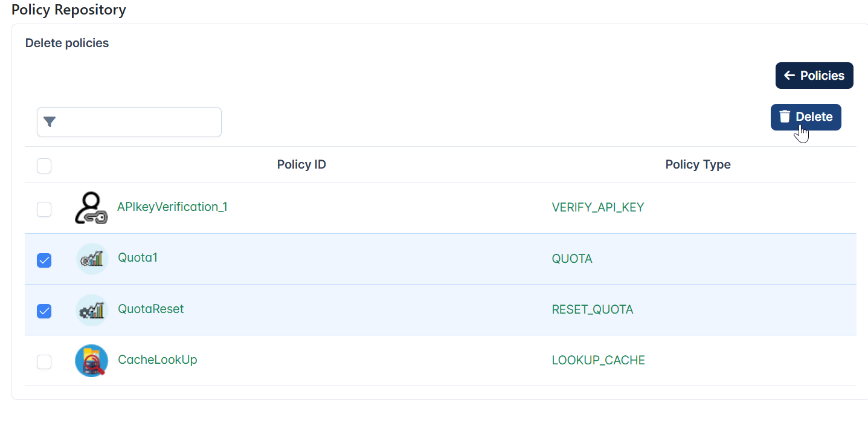Toggle the select-all header checkbox
Image resolution: width=868 pixels, height=426 pixels.
click(44, 166)
